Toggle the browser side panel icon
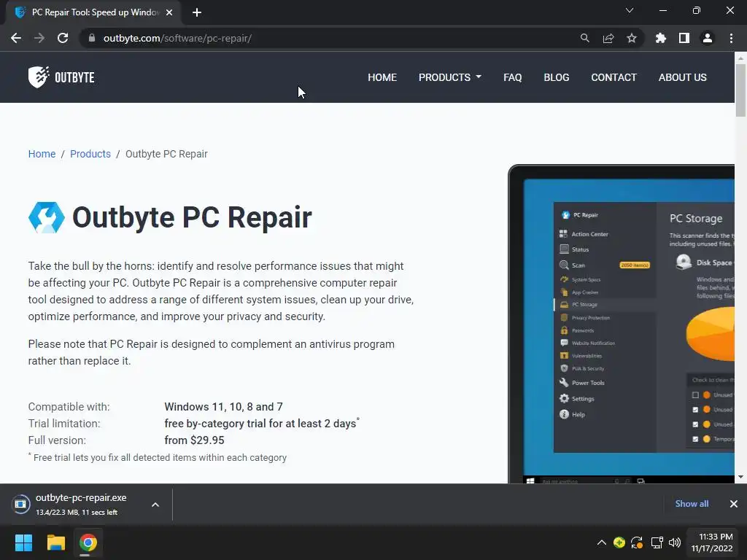This screenshot has width=747, height=560. [684, 38]
